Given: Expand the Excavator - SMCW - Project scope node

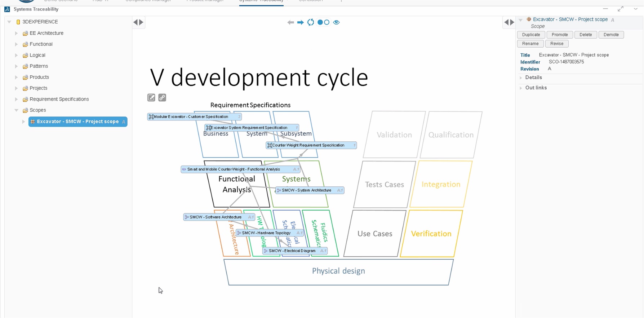Looking at the screenshot, I should [23, 122].
